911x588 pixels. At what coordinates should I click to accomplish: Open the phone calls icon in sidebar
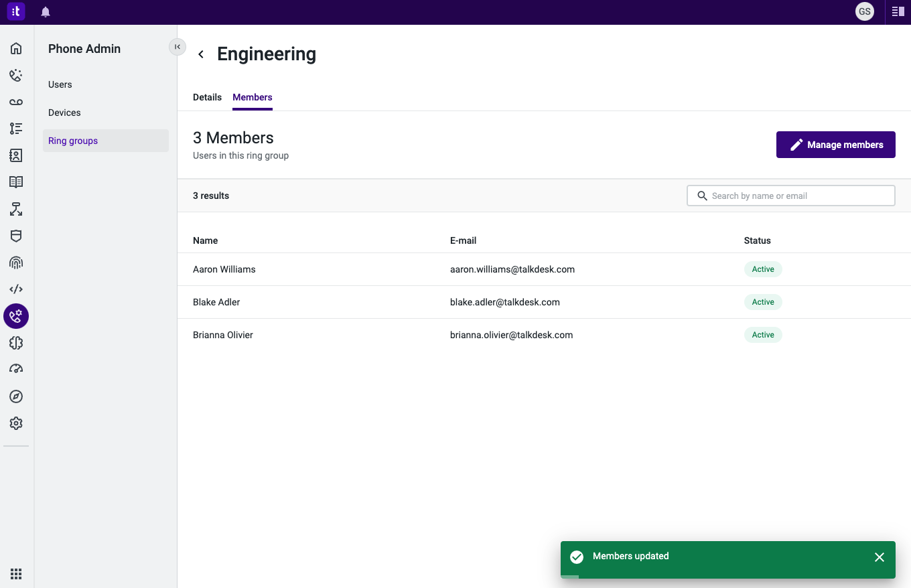pyautogui.click(x=16, y=75)
